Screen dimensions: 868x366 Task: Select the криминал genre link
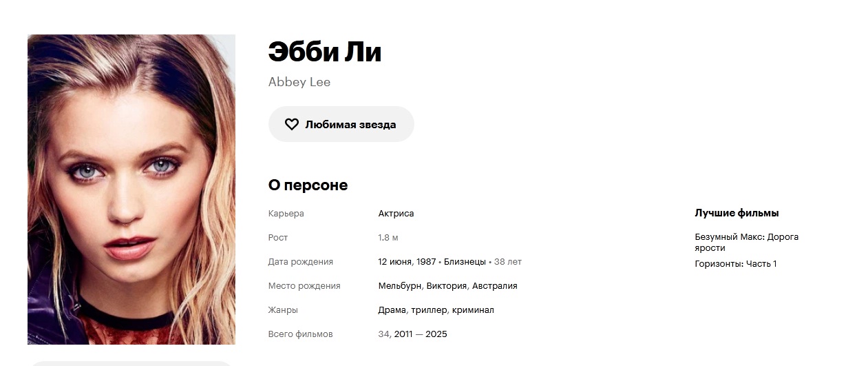(474, 310)
